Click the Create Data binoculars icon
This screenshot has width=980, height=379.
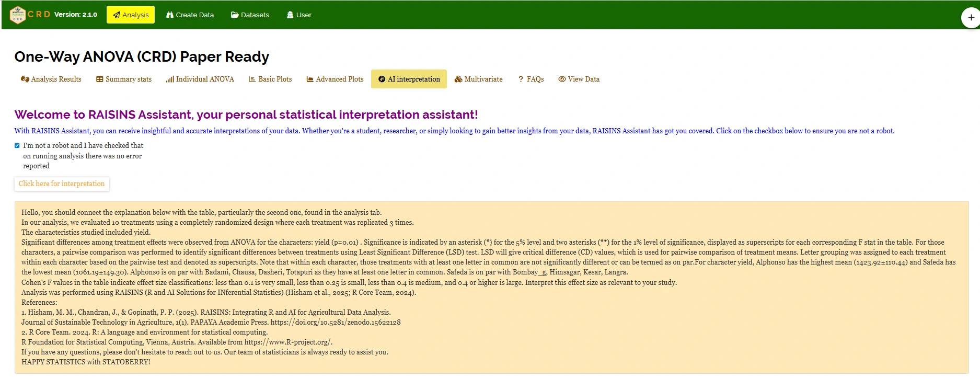point(170,15)
